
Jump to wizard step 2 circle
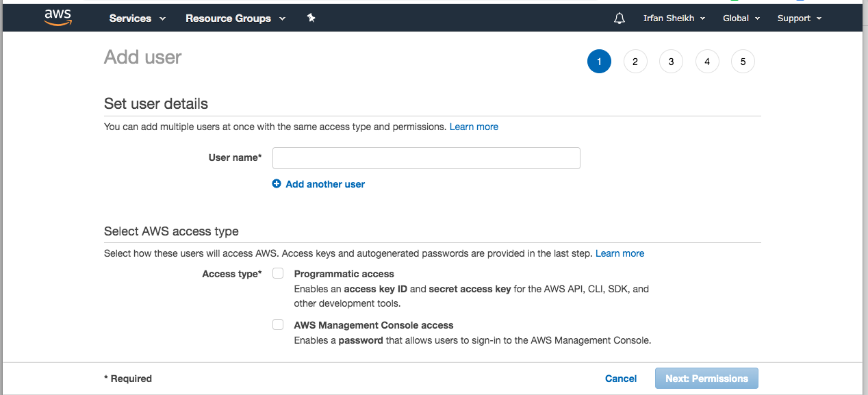coord(635,62)
